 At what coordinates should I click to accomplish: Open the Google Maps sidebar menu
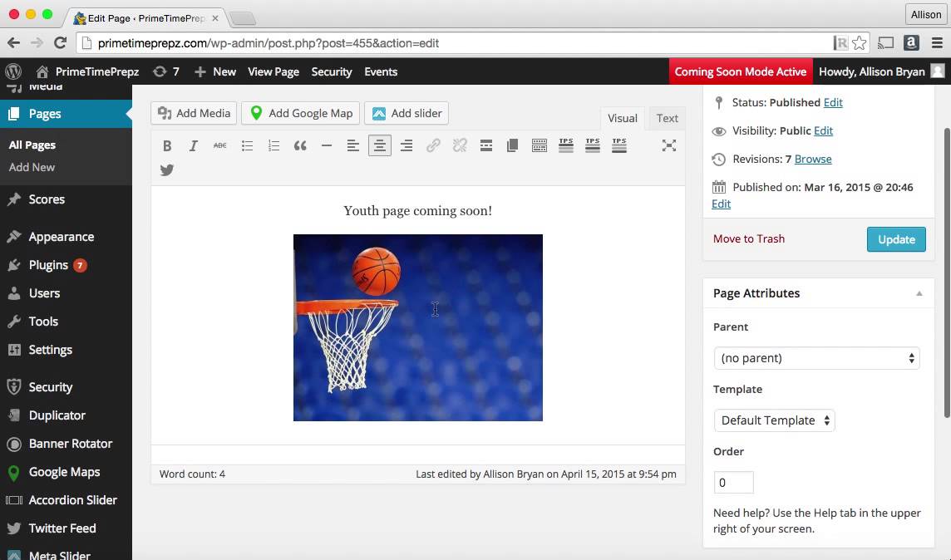(66, 472)
